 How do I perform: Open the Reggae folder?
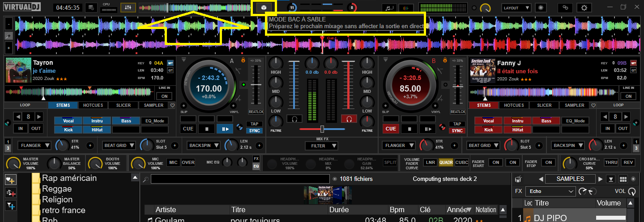pos(57,189)
